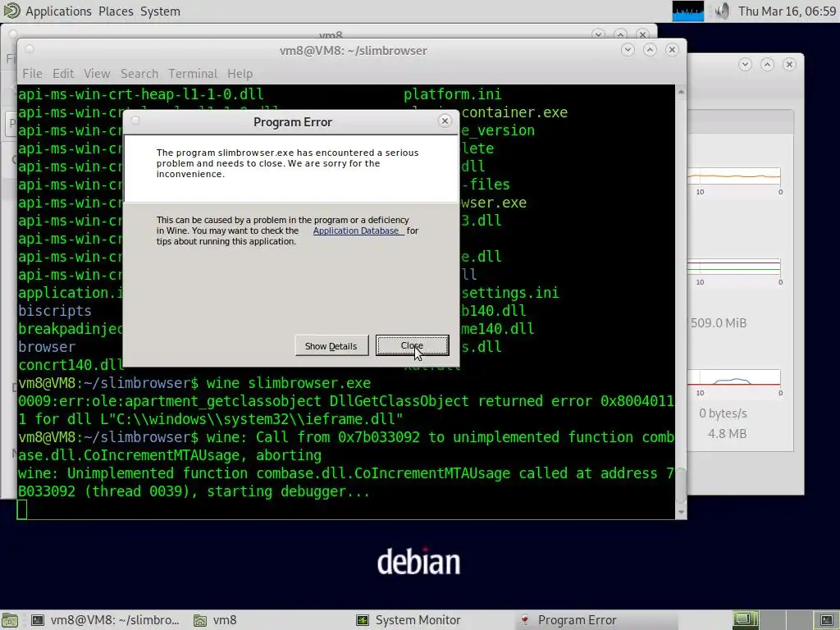Click the terminal window title bar text

tap(354, 50)
